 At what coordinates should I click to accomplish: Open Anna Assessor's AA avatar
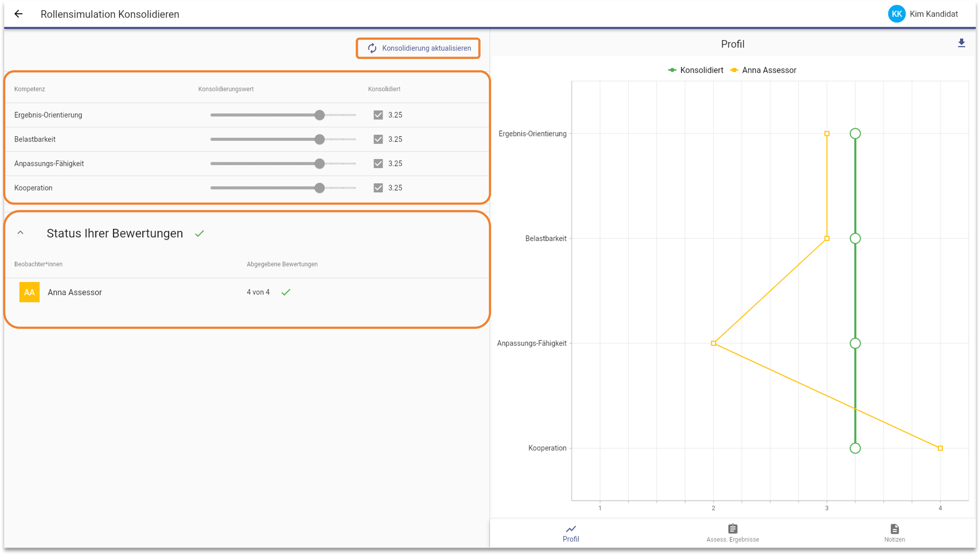click(x=29, y=292)
